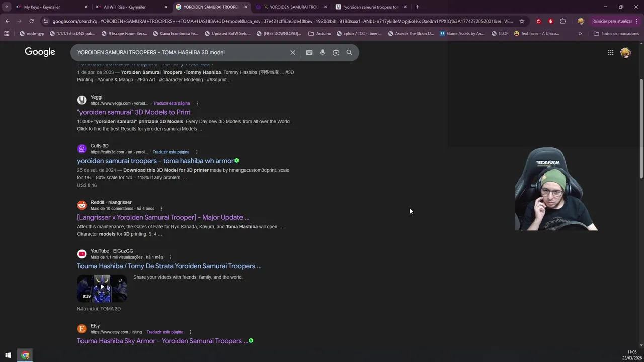Open more options for the Yeggi result
The height and width of the screenshot is (362, 644).
(197, 103)
